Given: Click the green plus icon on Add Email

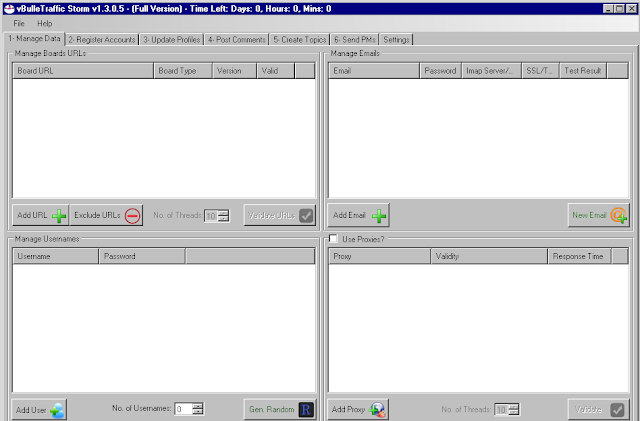Looking at the screenshot, I should (379, 216).
